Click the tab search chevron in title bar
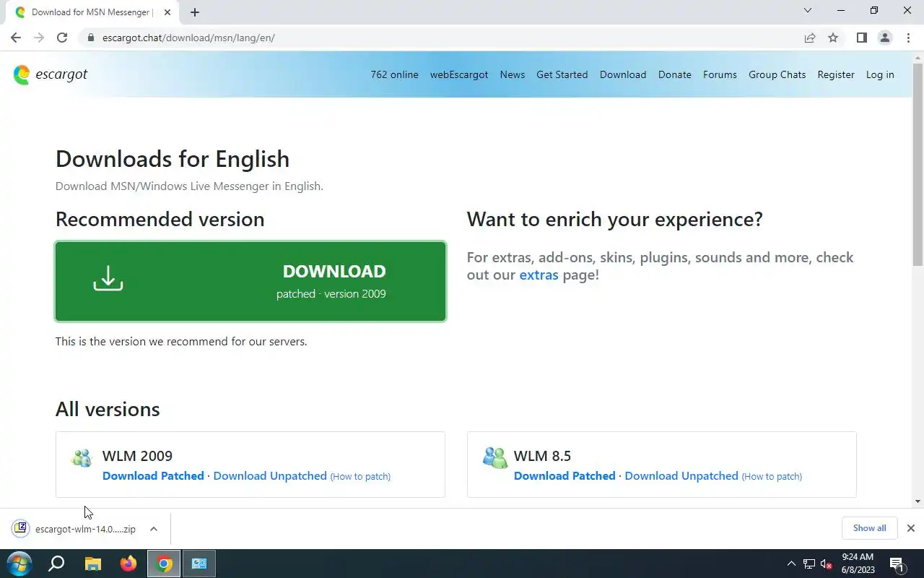The image size is (924, 578). pyautogui.click(x=808, y=11)
